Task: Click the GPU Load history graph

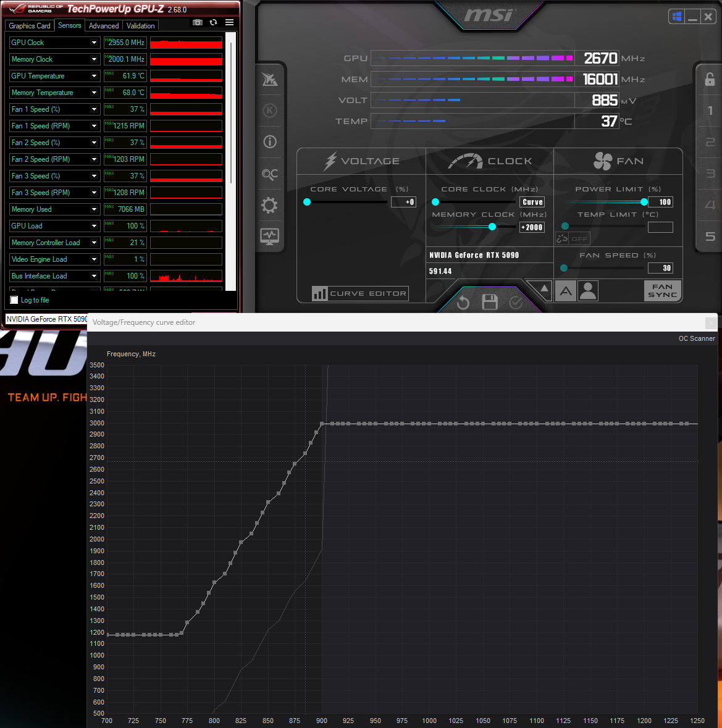Action: tap(186, 226)
